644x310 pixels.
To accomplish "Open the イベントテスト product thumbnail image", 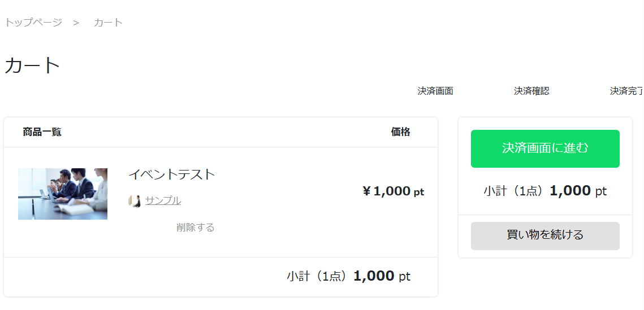I will (x=63, y=194).
